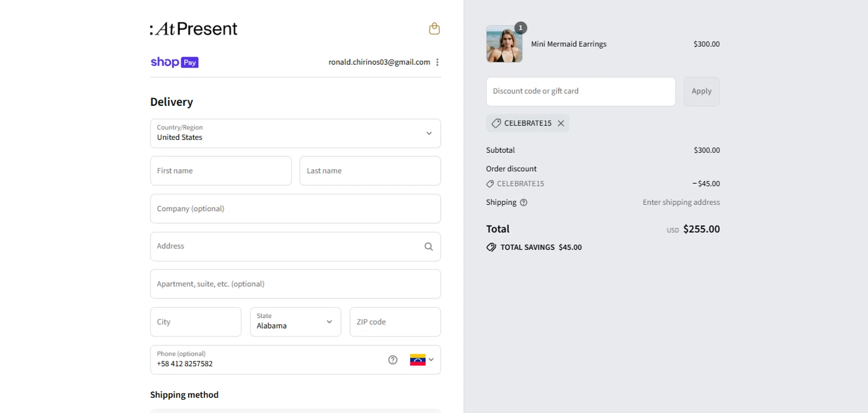Click the Enter shipping address text
This screenshot has height=413, width=868.
pyautogui.click(x=681, y=202)
